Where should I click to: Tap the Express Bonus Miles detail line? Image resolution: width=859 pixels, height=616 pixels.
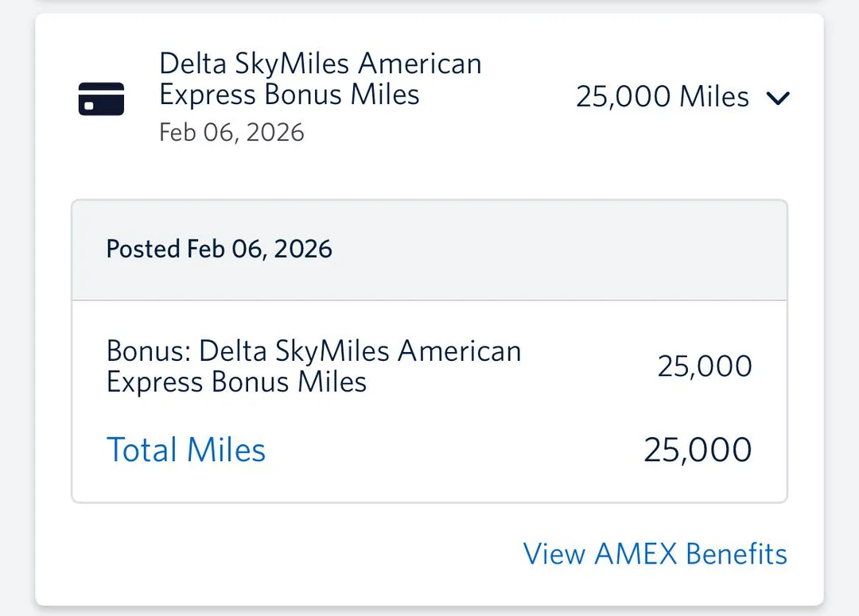pos(236,382)
